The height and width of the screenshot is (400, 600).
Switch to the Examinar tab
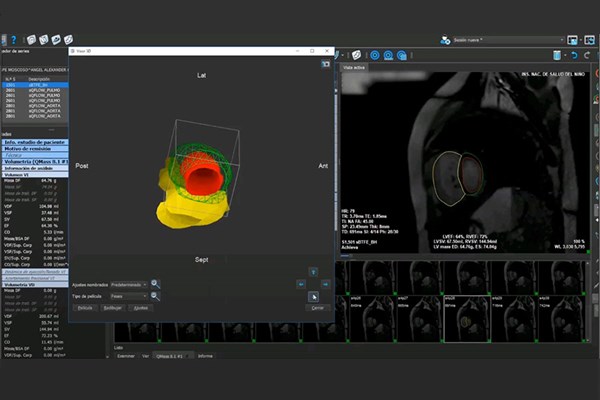(x=124, y=355)
